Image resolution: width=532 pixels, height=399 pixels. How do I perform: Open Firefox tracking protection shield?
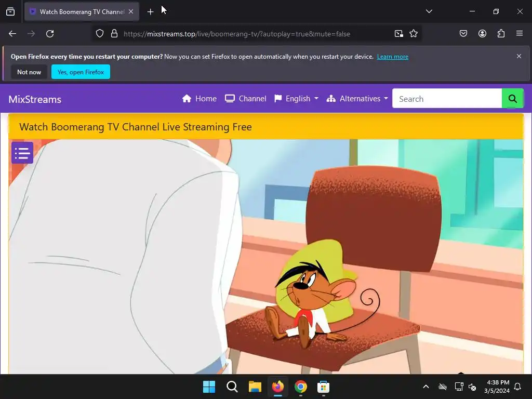click(99, 34)
